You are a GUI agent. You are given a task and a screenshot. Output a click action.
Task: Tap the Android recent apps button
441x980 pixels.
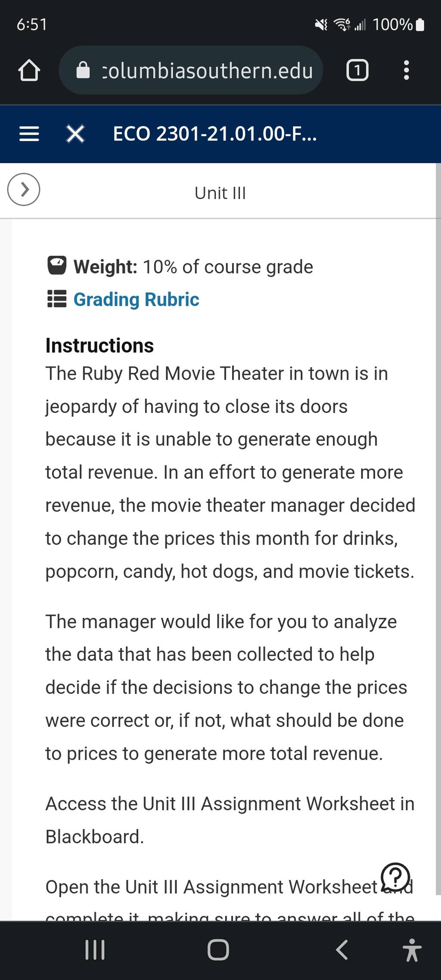tap(95, 949)
